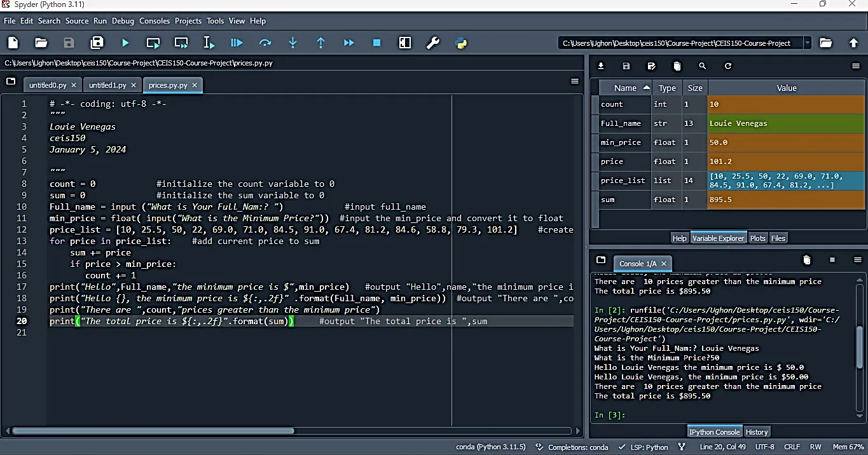The image size is (868, 455).
Task: Click the blue price_list value cell
Action: (x=787, y=180)
